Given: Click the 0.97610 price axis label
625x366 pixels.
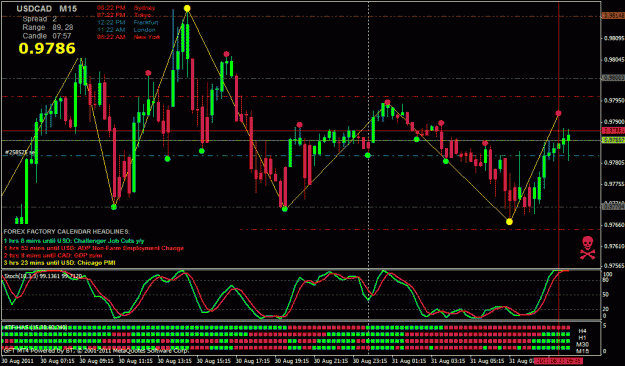Looking at the screenshot, I should click(614, 246).
